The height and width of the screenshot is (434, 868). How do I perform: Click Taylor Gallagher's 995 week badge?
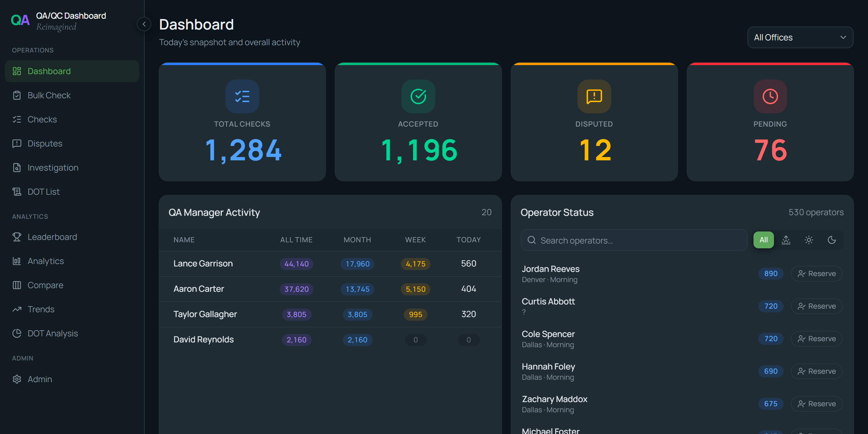415,314
